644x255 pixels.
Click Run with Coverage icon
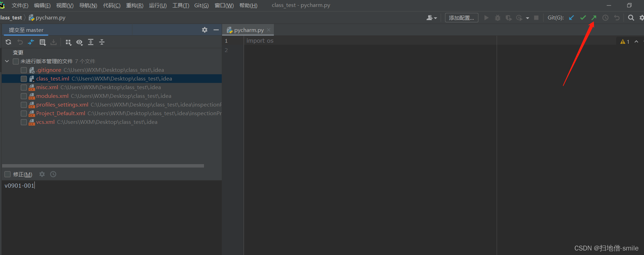508,18
